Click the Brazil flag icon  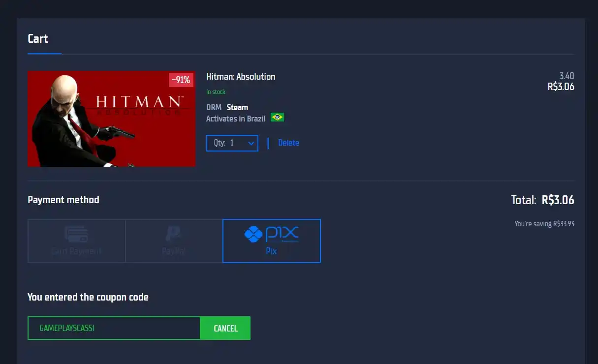[277, 118]
